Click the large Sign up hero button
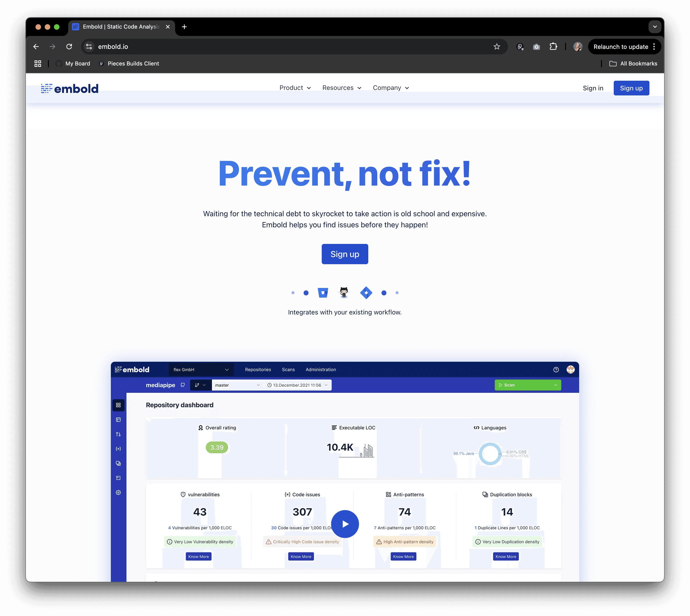Viewport: 690px width, 616px height. 345,254
